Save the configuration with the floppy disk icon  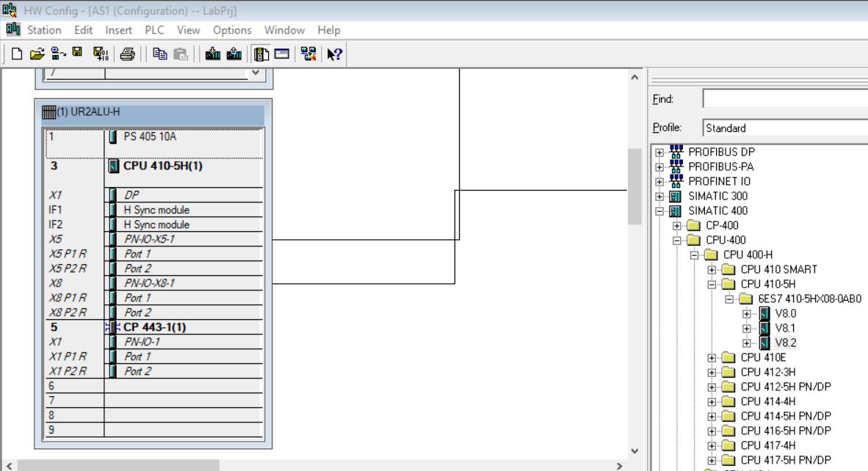[x=78, y=53]
